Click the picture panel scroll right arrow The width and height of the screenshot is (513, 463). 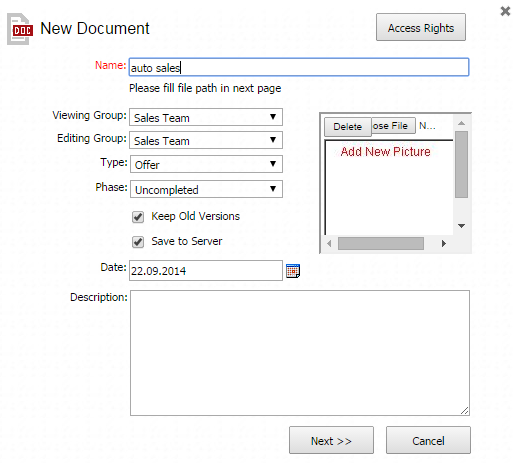tap(443, 244)
